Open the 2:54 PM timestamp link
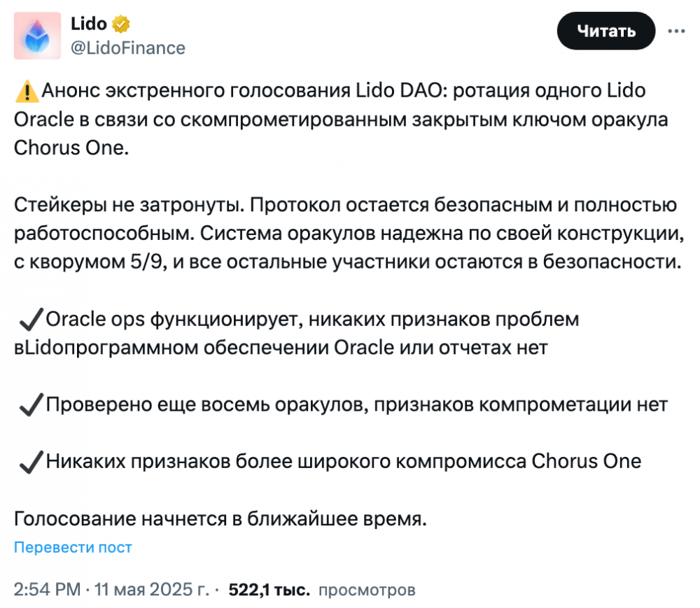700x608 pixels. [x=48, y=589]
